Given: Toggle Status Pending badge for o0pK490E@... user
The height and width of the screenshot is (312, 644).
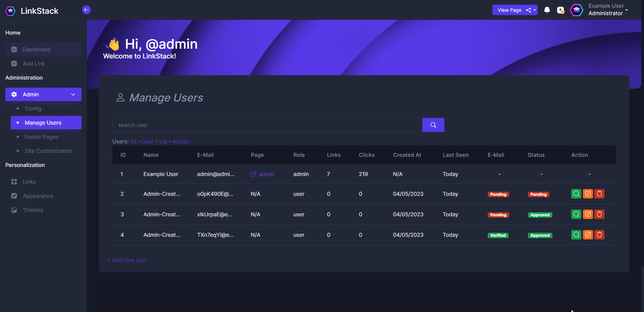Looking at the screenshot, I should tap(539, 194).
